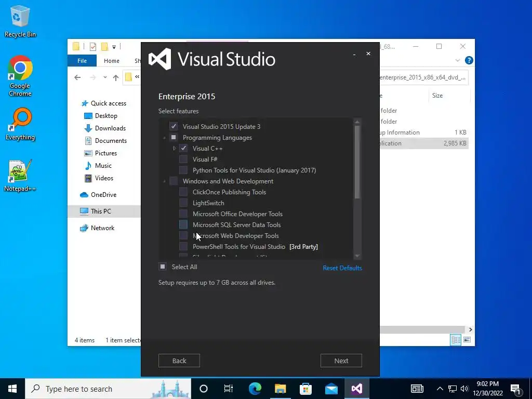Switch Explorer to details view icon
The width and height of the screenshot is (532, 399).
tap(456, 340)
